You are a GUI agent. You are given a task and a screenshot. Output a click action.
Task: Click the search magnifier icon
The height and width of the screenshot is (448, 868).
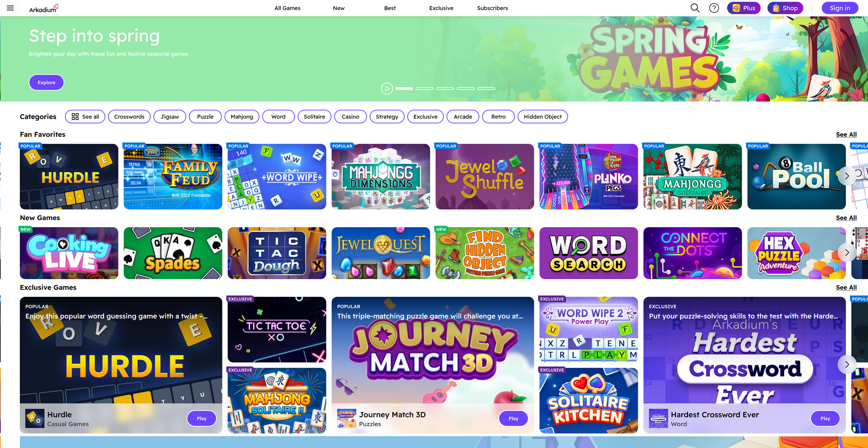695,8
